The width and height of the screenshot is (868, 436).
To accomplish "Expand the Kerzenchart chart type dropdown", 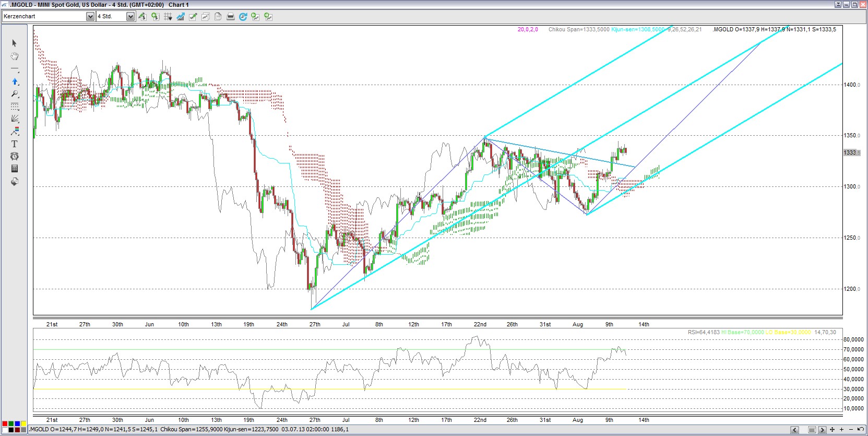I will pyautogui.click(x=90, y=17).
